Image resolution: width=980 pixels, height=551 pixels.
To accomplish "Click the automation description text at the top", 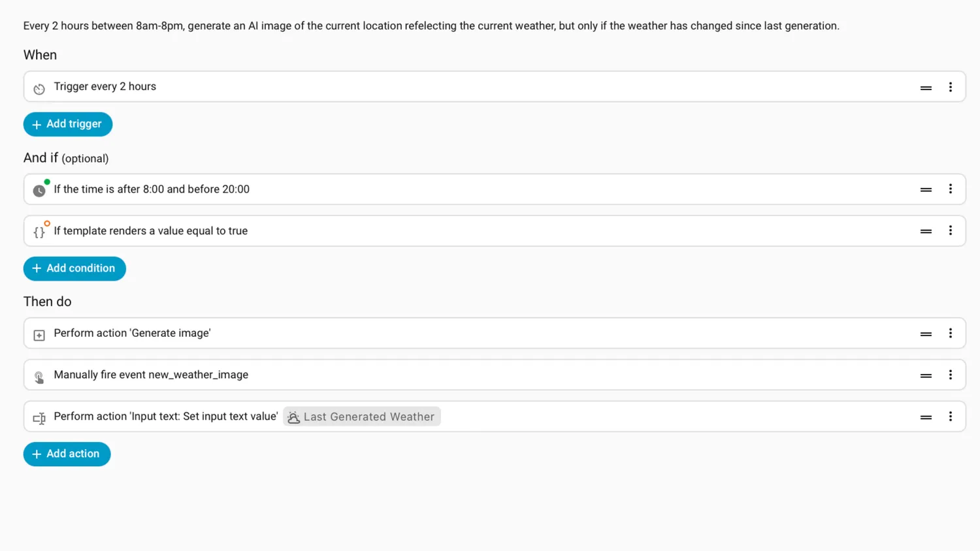I will click(431, 26).
